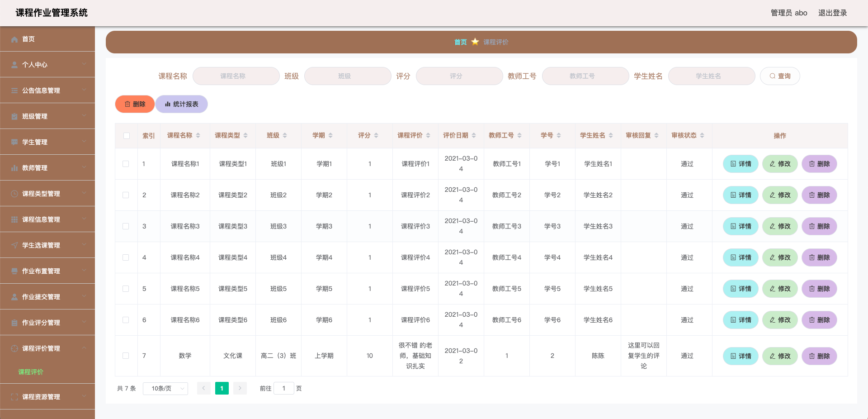Image resolution: width=868 pixels, height=419 pixels.
Task: Expand the 公告信息管理 menu chevron
Action: 84,90
